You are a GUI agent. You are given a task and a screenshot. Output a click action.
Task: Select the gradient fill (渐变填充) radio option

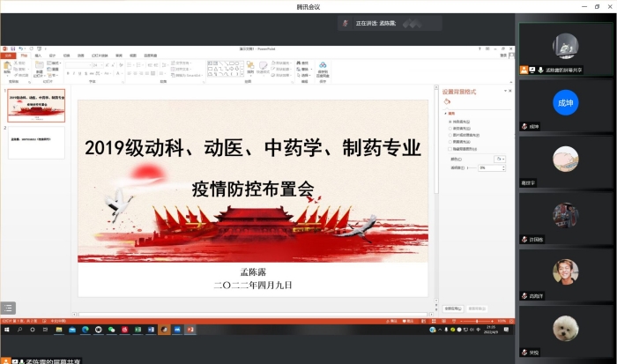pyautogui.click(x=450, y=128)
